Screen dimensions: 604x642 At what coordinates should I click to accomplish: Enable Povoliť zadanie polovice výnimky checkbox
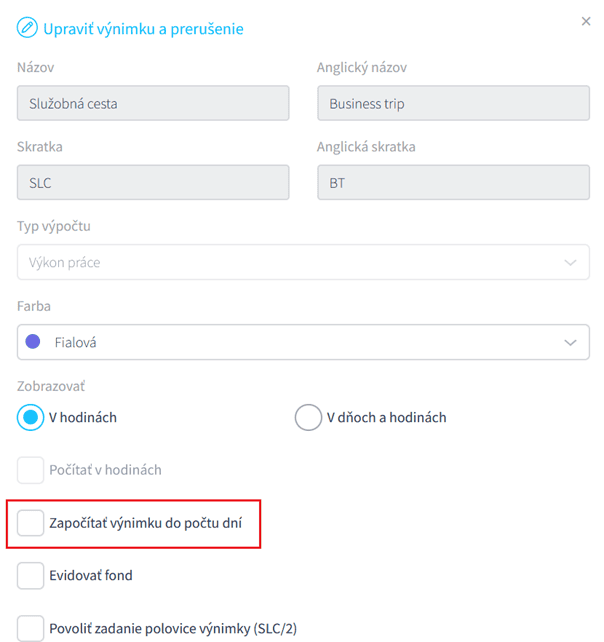click(31, 629)
